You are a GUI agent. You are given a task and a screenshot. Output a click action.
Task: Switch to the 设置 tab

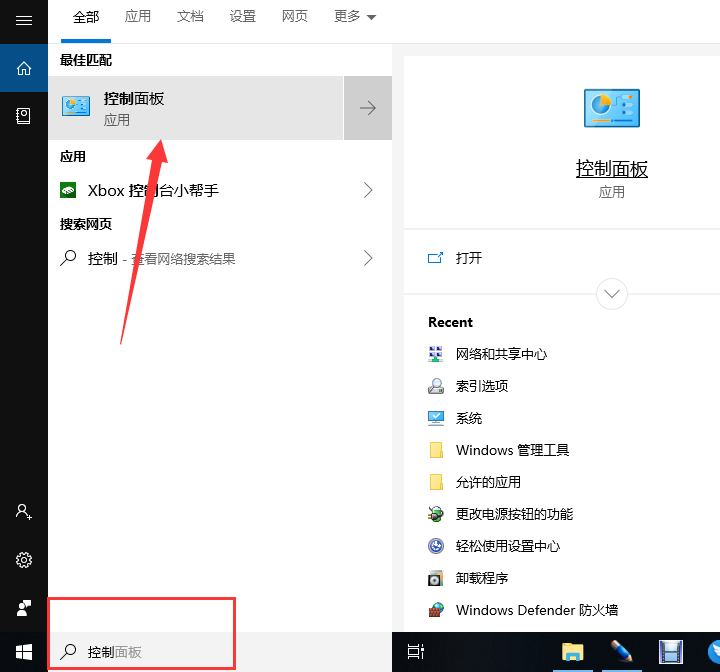coord(242,17)
